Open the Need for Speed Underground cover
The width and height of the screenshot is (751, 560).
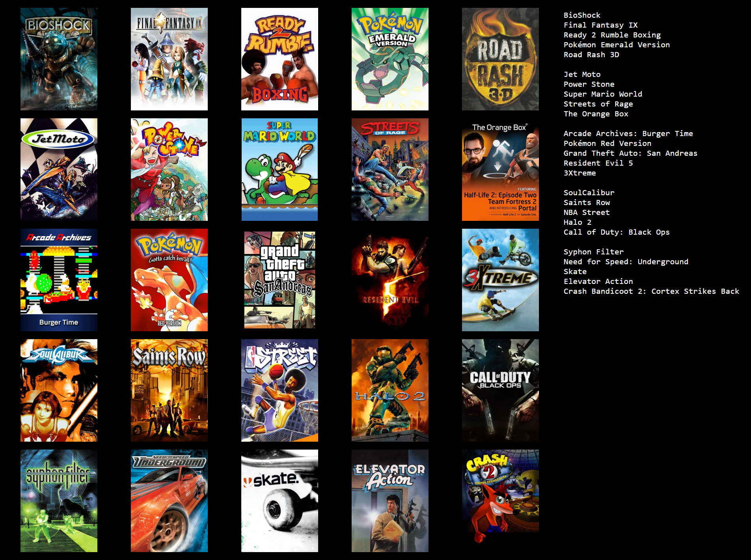(169, 501)
